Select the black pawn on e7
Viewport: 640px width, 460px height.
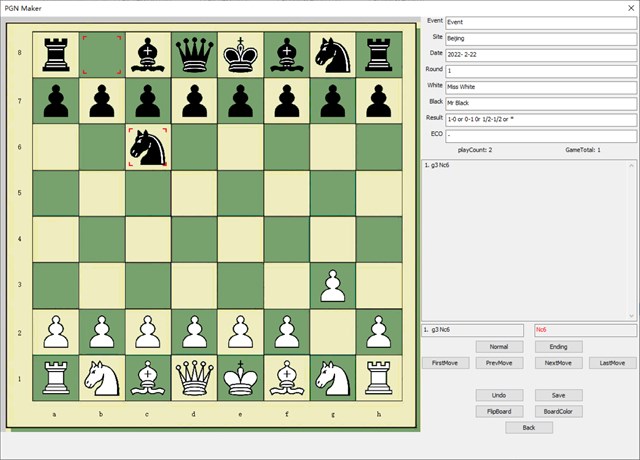(x=240, y=101)
